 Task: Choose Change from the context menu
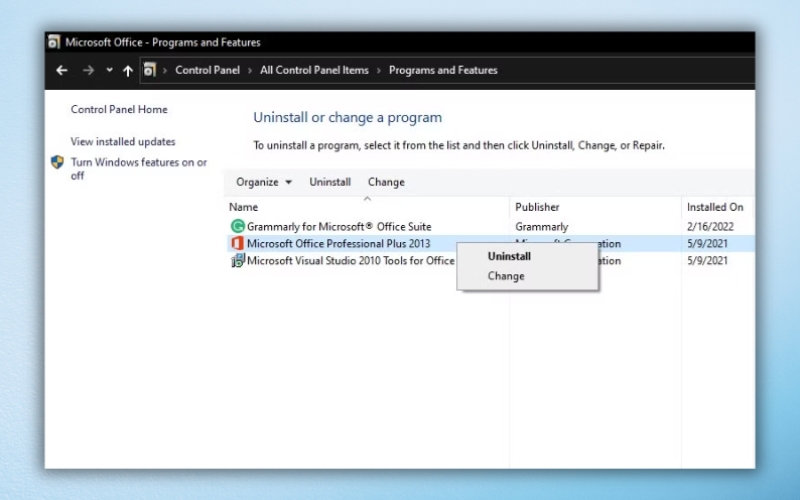(506, 276)
